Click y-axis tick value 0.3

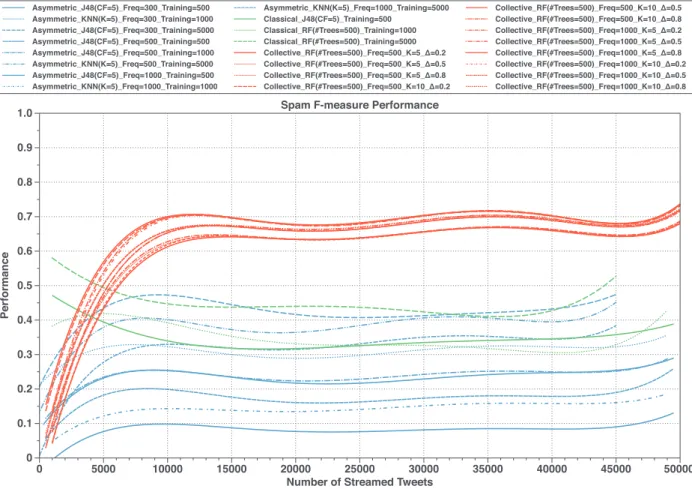pyautogui.click(x=25, y=354)
